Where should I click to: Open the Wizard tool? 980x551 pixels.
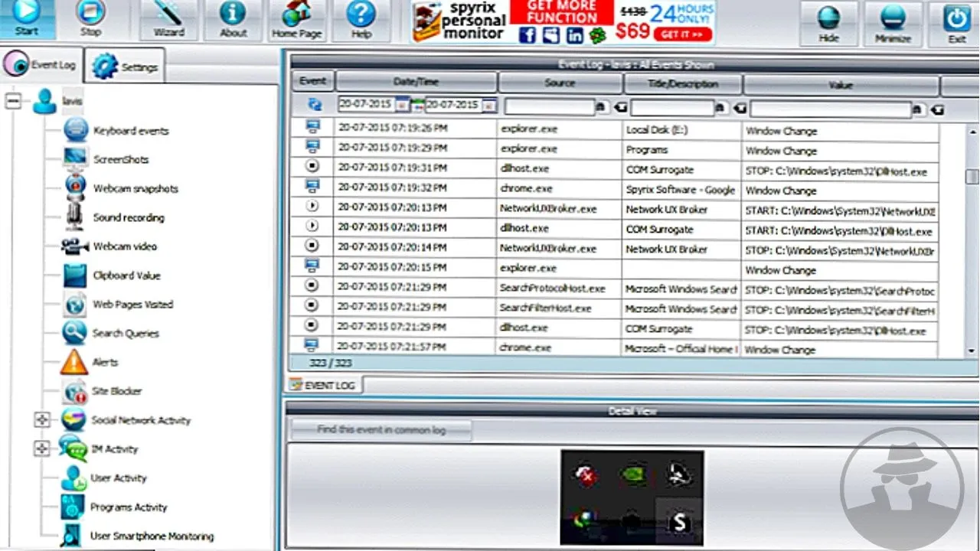tap(168, 20)
